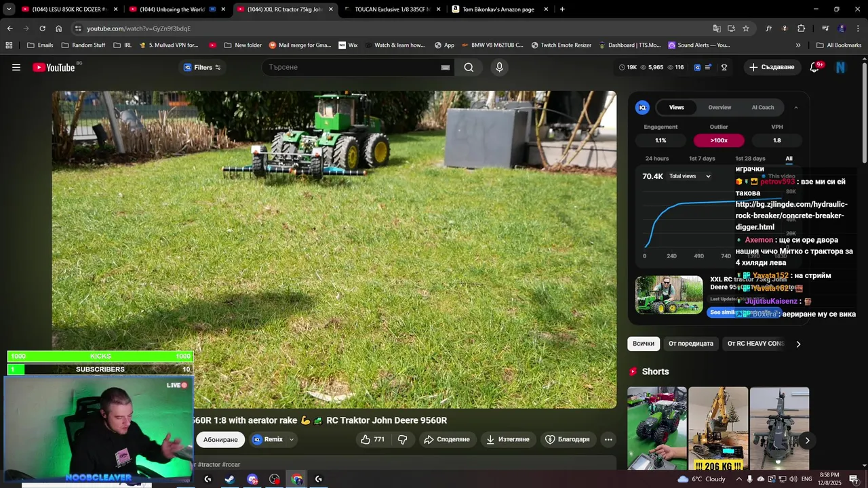Focus the YouTube search box
Screen dimensions: 868x488
point(353,67)
